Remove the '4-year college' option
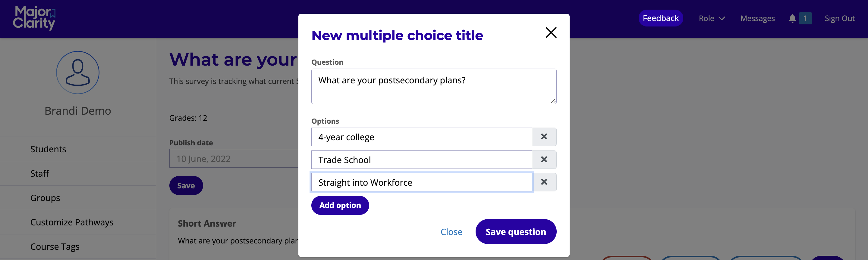Screen dimensions: 868x260 pos(544,137)
